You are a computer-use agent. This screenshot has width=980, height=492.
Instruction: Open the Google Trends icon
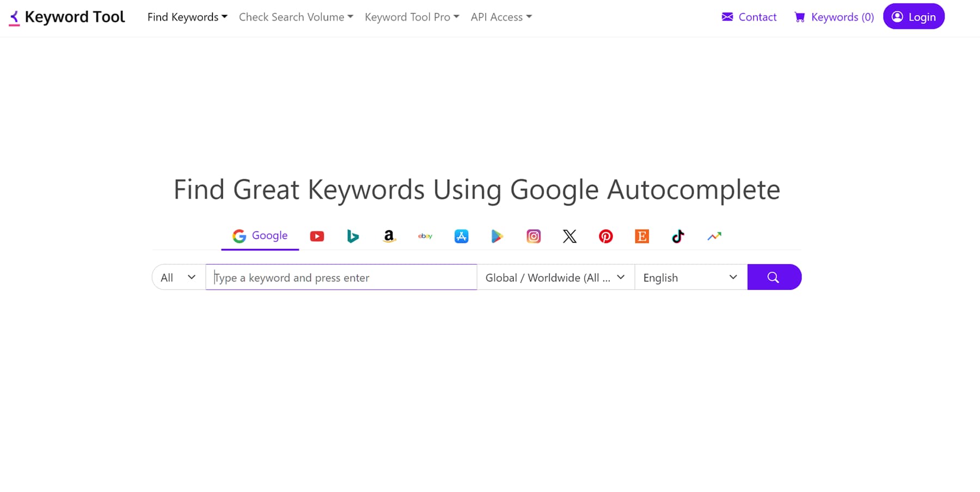tap(714, 236)
